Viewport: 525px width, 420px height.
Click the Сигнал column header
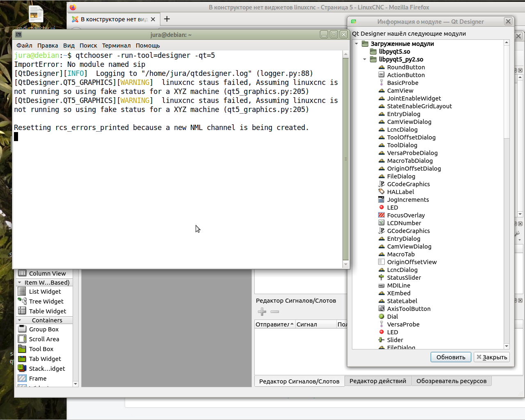(315, 324)
